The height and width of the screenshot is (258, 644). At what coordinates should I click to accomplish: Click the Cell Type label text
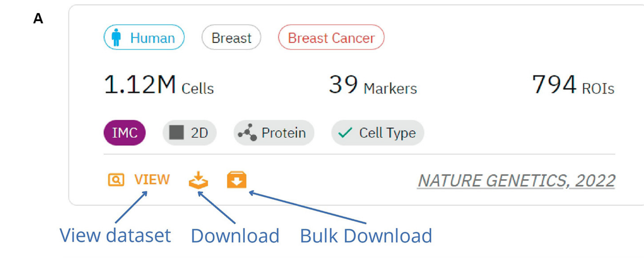387,133
